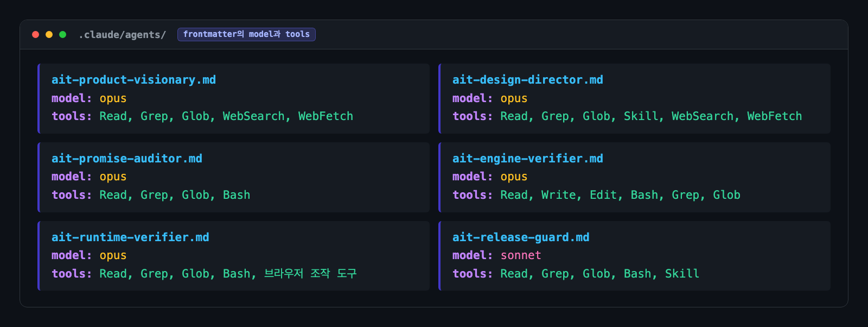The height and width of the screenshot is (327, 868).
Task: Click Skill in ait-design-director tools
Action: pyautogui.click(x=641, y=116)
